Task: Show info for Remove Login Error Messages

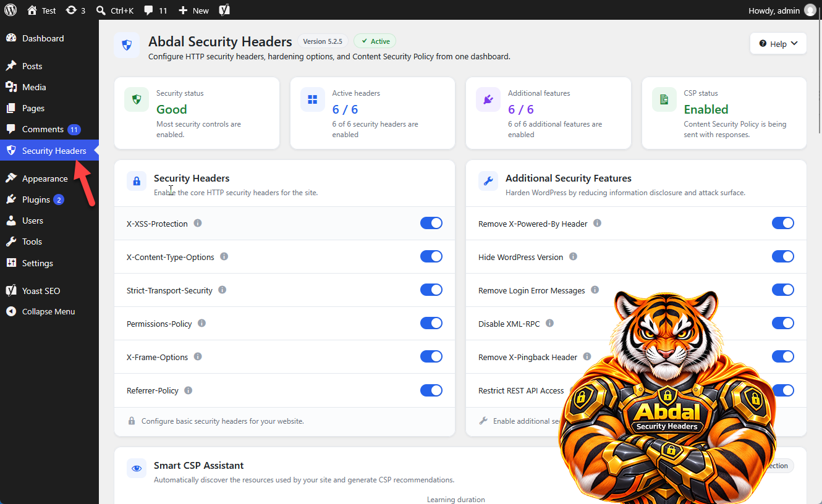Action: [595, 290]
